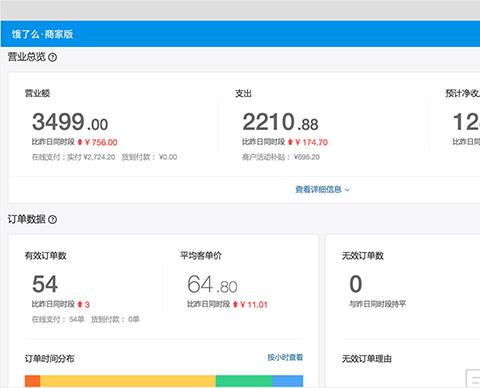Select the 支出 value 2210.88
The image size is (480, 388).
280,122
